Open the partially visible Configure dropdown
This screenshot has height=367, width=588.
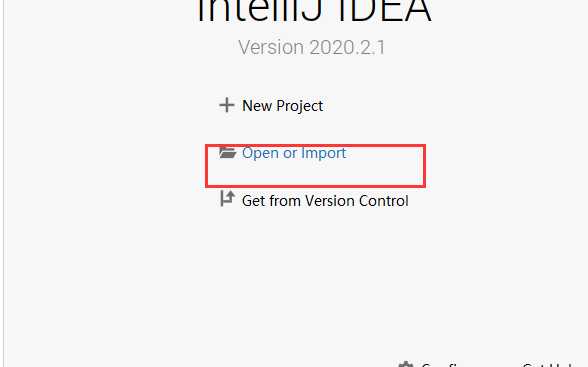coord(439,364)
